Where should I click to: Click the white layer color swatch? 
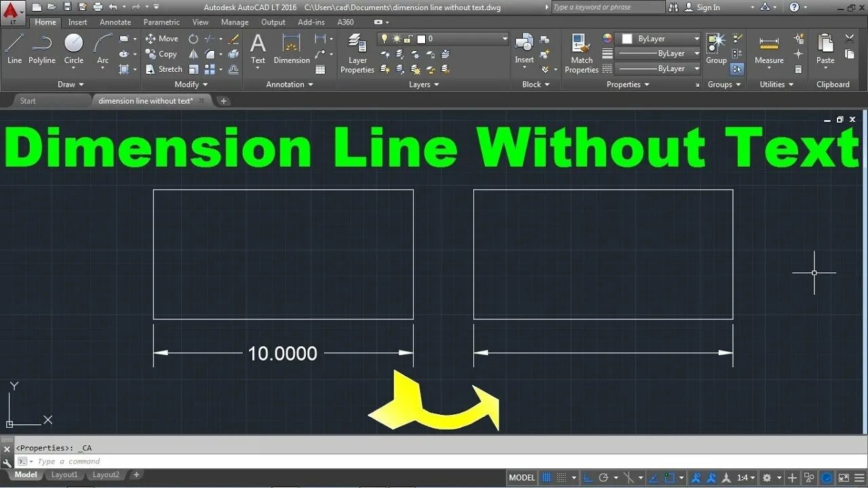pyautogui.click(x=421, y=39)
